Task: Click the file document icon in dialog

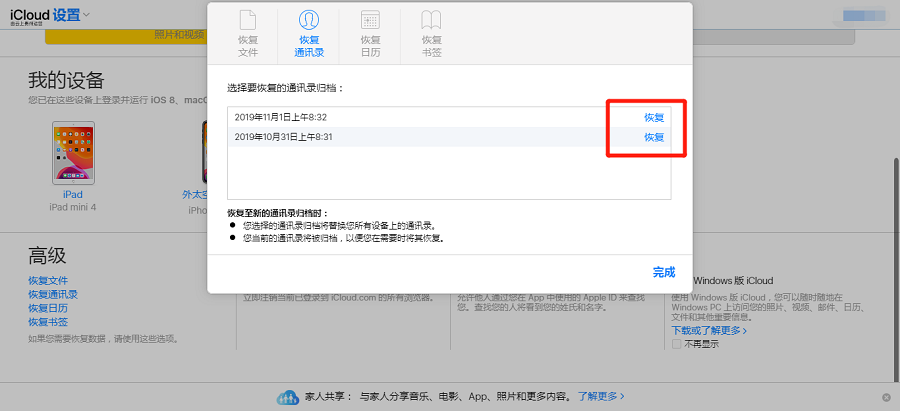Action: click(x=248, y=21)
